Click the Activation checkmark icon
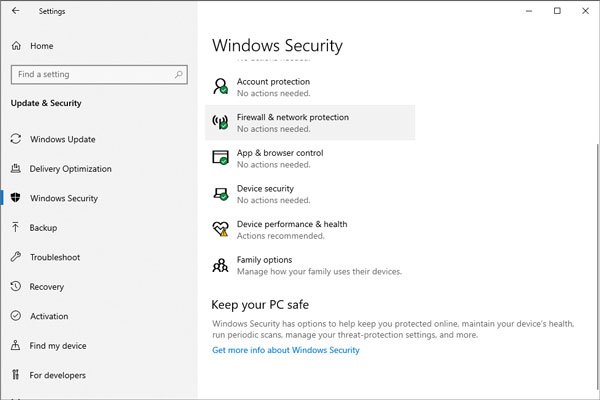The height and width of the screenshot is (400, 600). click(x=16, y=315)
